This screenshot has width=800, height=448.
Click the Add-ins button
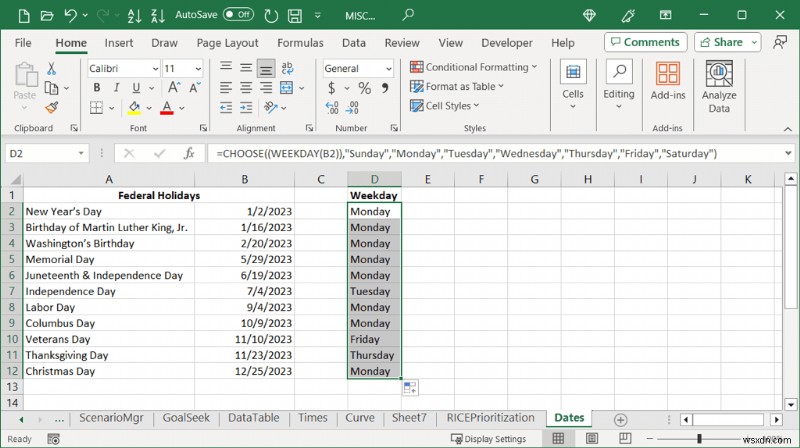668,81
